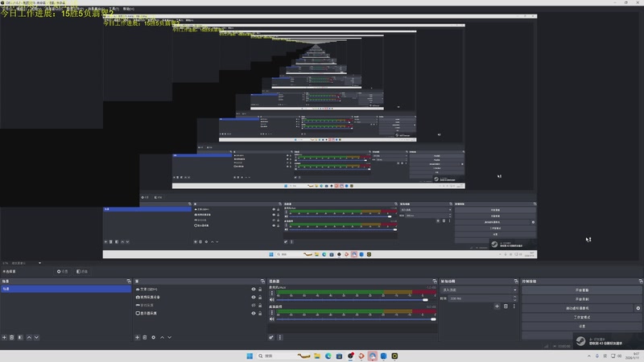Click 启动虚拟摄像机 button
Image resolution: width=644 pixels, height=362 pixels.
tap(578, 308)
